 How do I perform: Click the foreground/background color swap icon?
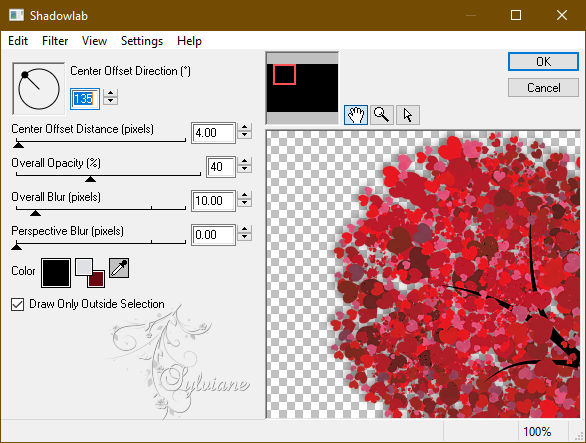point(90,273)
